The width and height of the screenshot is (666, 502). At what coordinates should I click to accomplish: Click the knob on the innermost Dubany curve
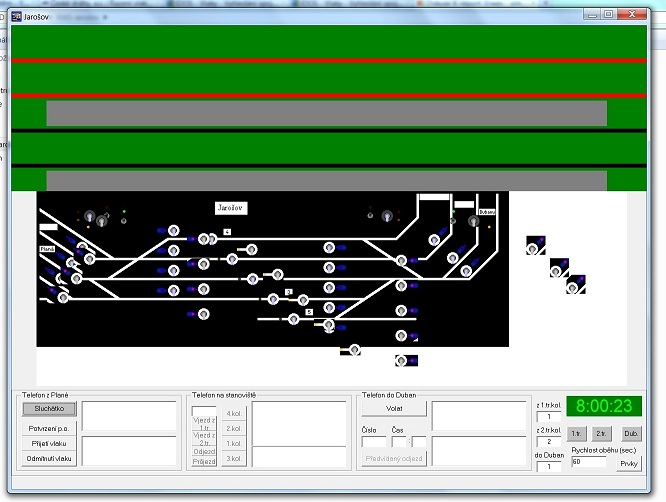tap(434, 240)
